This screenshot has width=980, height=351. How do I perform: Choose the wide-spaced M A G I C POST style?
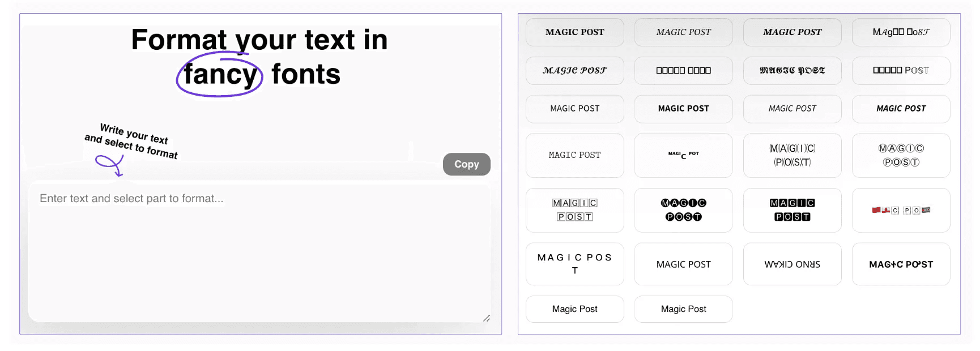click(x=574, y=264)
